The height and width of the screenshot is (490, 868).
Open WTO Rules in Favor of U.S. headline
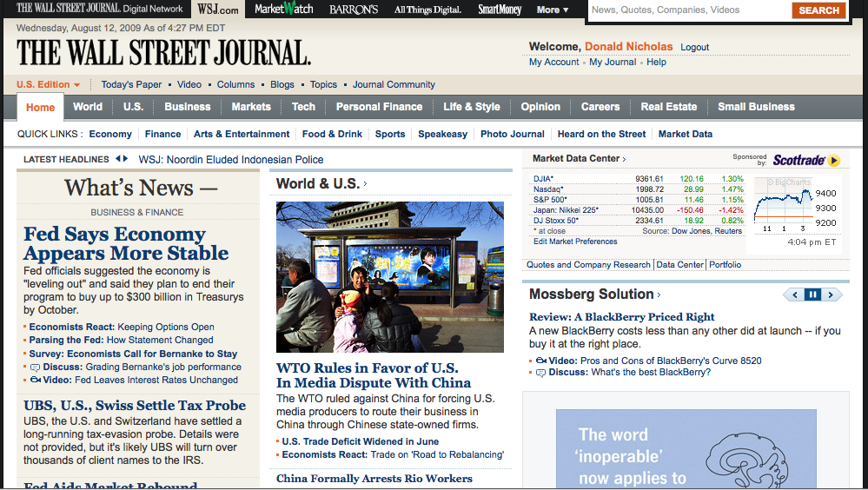374,375
